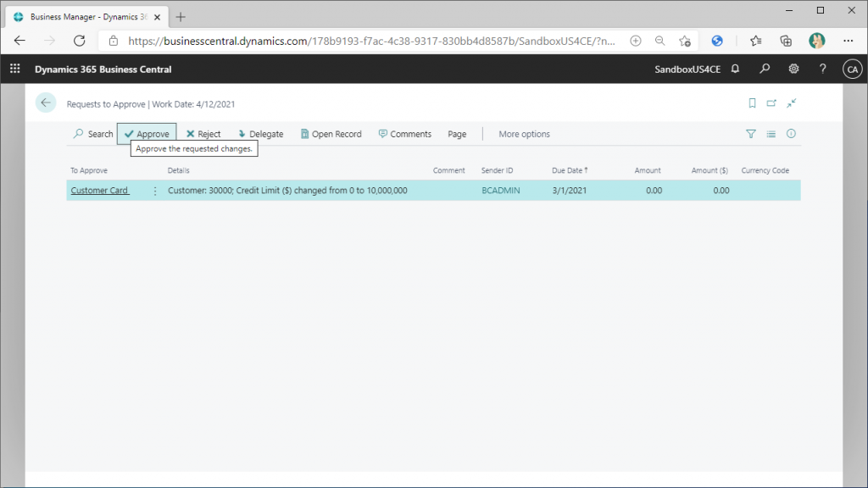
Task: Approve the requested changes
Action: 147,134
